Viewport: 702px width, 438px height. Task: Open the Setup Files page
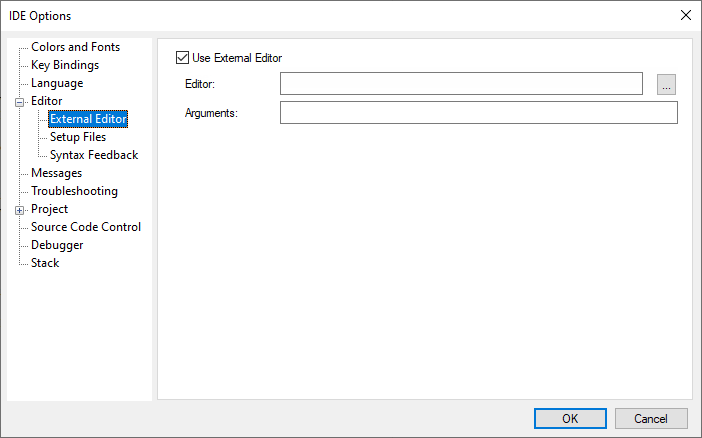tap(78, 137)
